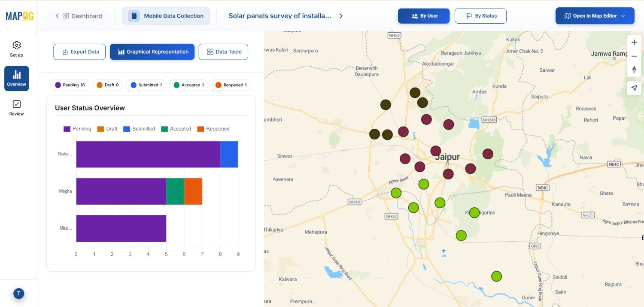Select Graphical Representation
This screenshot has height=307, width=644.
tap(152, 52)
